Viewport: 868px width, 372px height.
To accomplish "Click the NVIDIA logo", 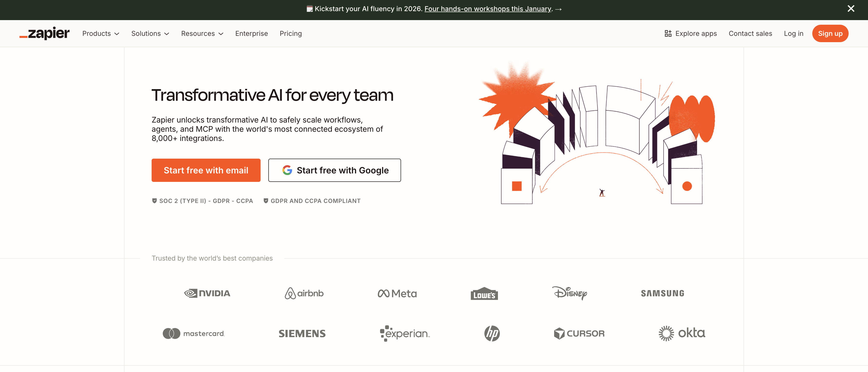I will (x=207, y=293).
